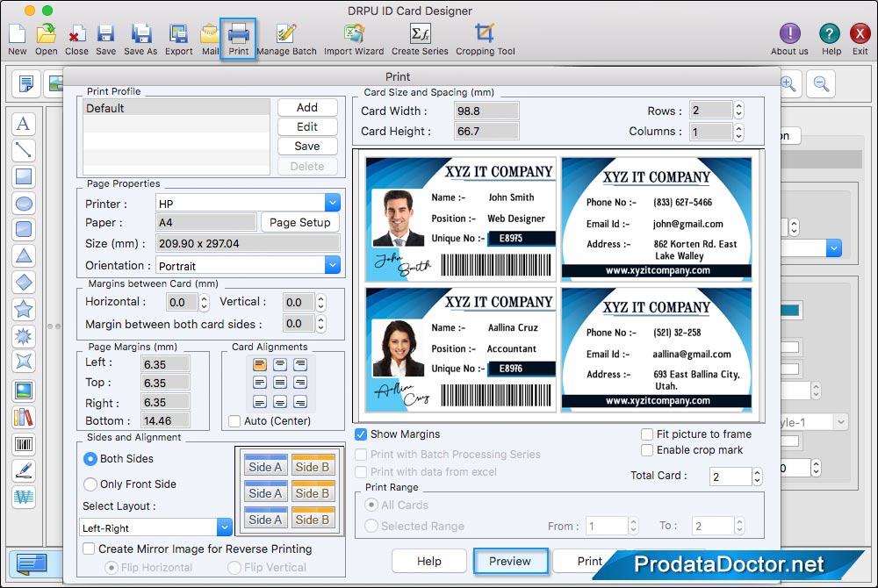Adjust the Total Card stepper
The height and width of the screenshot is (588, 878).
pyautogui.click(x=757, y=477)
